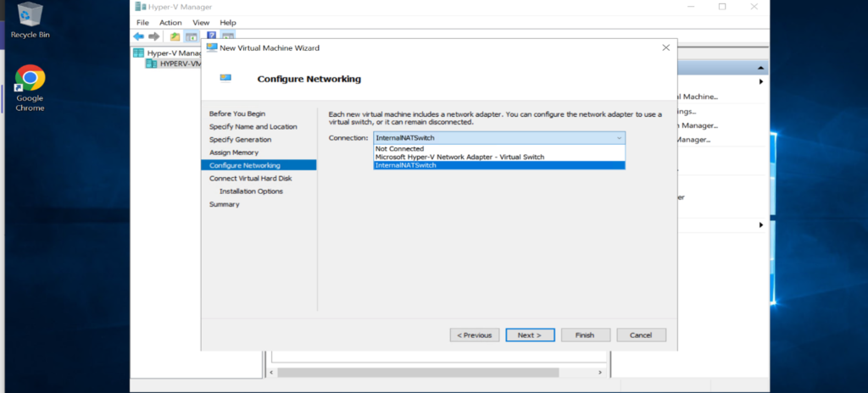Screen dimensions: 868x393
Task: Collapse the Actions pane section with up arrow
Action: tap(760, 69)
